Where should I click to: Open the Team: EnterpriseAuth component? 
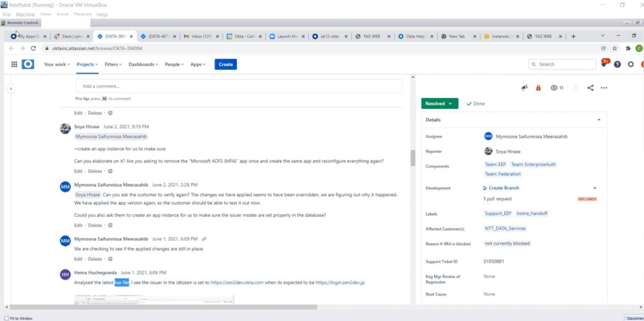coord(533,164)
